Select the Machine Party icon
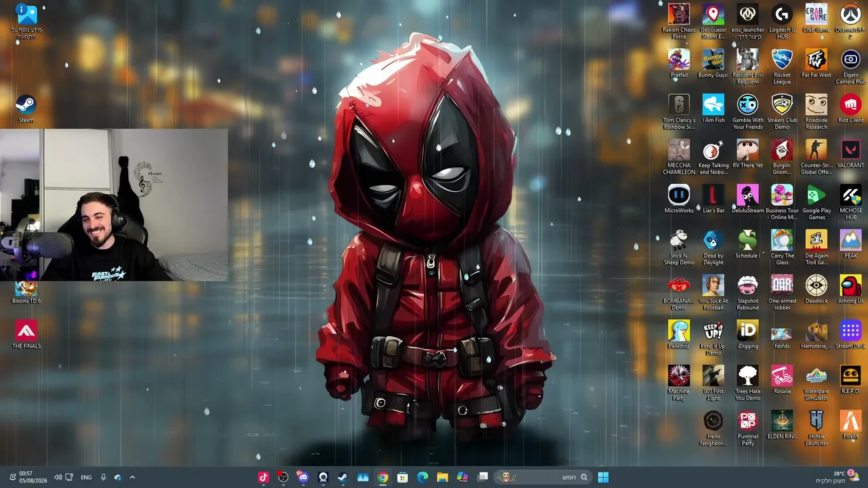This screenshot has height=488, width=868. [x=679, y=383]
